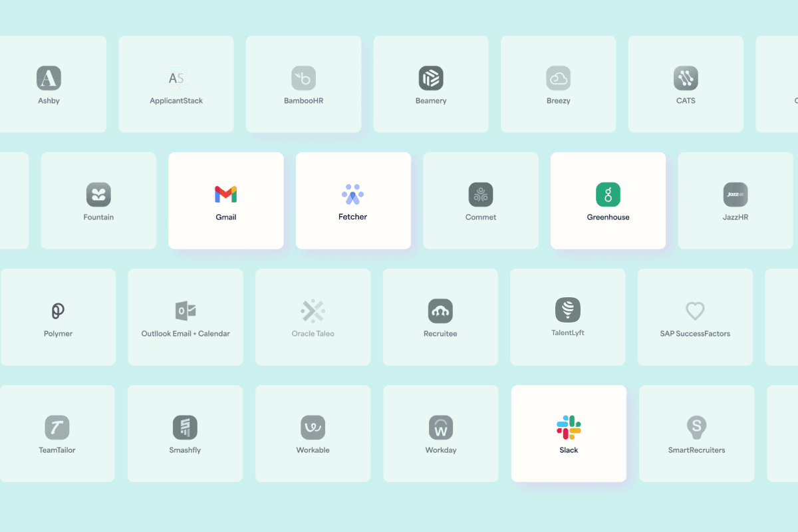This screenshot has height=532, width=798.
Task: Select the Beamery integration
Action: (x=430, y=76)
